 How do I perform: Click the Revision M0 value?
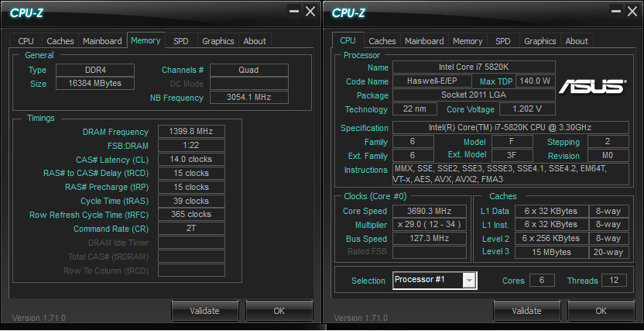[x=608, y=156]
